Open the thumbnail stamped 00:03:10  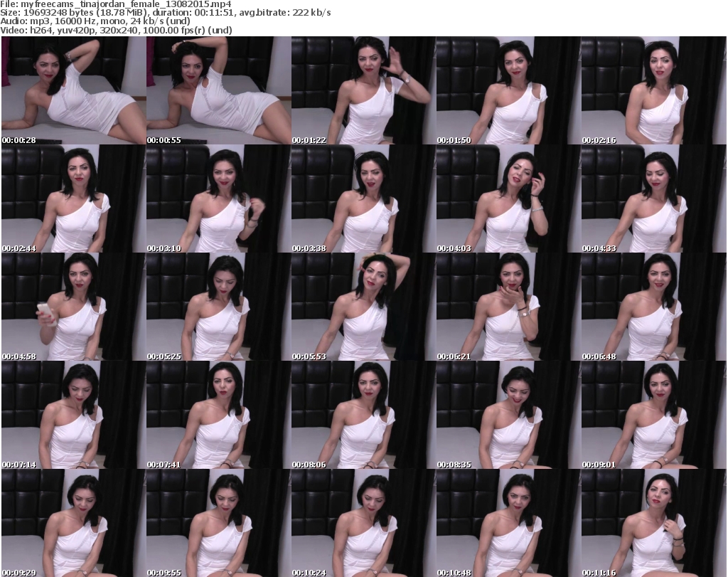click(x=219, y=198)
